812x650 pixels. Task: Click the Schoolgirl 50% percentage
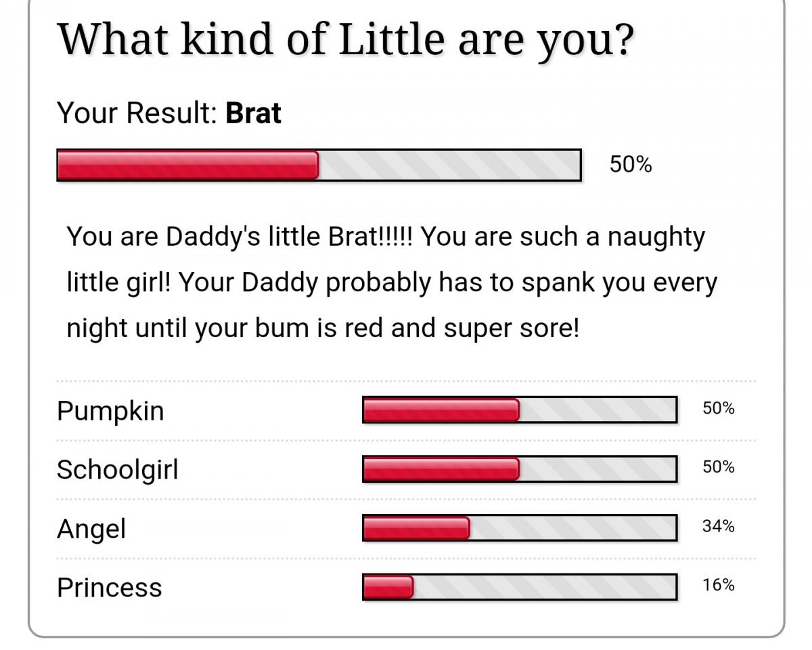point(719,467)
